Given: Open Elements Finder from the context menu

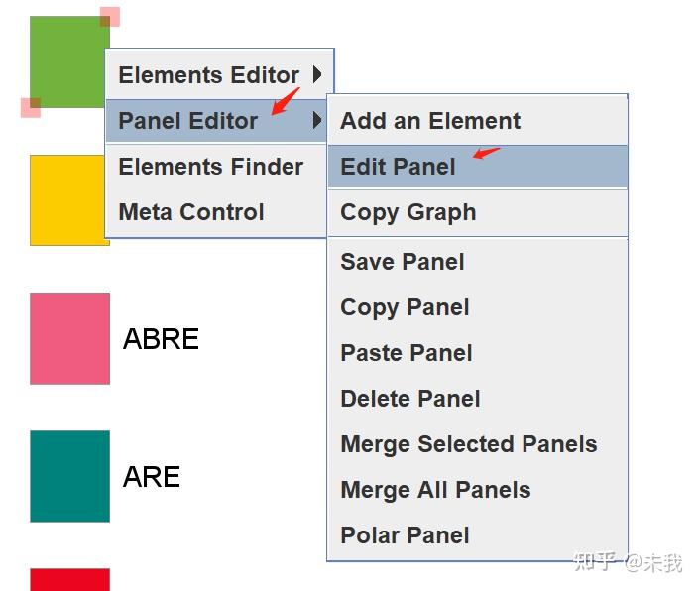Looking at the screenshot, I should point(210,167).
